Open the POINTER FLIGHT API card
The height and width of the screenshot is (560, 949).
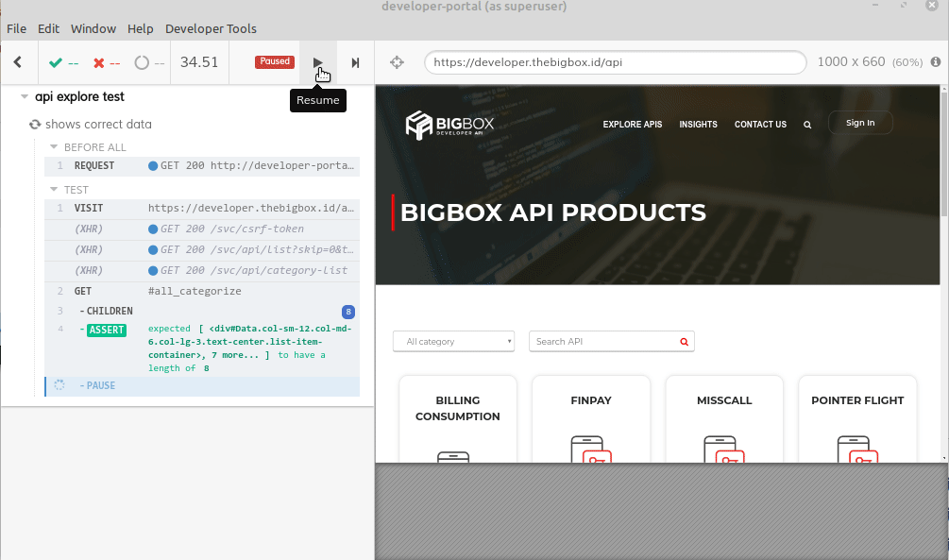(x=857, y=419)
